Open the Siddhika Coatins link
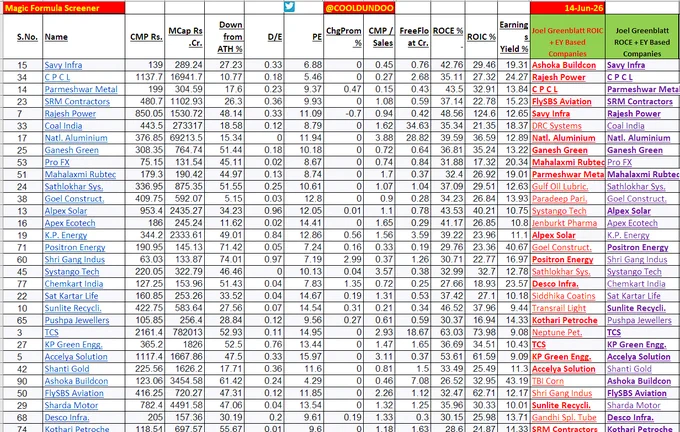The image size is (680, 432). pos(564,296)
